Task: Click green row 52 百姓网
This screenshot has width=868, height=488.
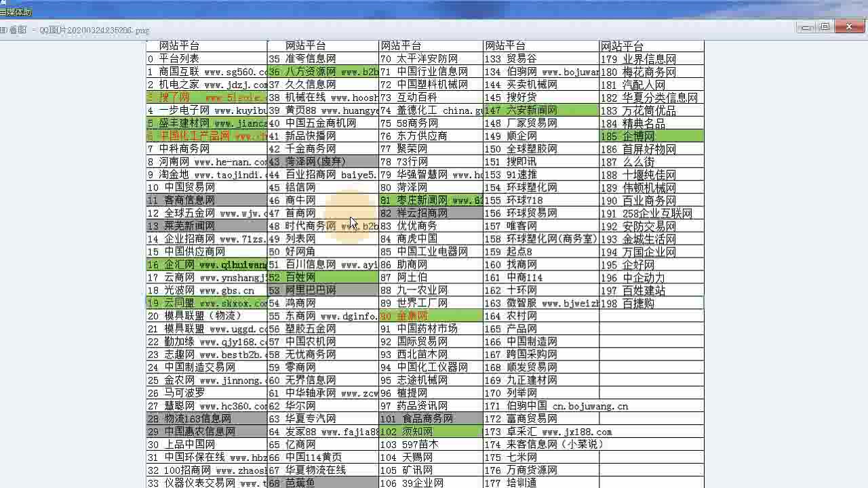Action: (x=323, y=278)
